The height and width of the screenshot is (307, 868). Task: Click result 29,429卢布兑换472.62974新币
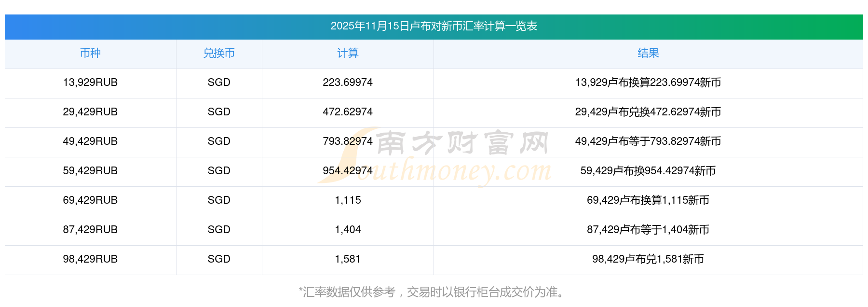648,112
